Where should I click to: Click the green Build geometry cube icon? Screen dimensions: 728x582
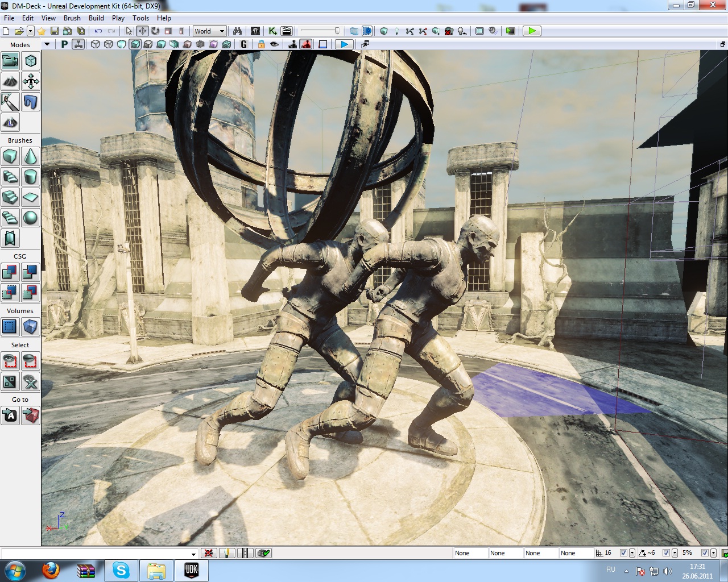click(384, 31)
